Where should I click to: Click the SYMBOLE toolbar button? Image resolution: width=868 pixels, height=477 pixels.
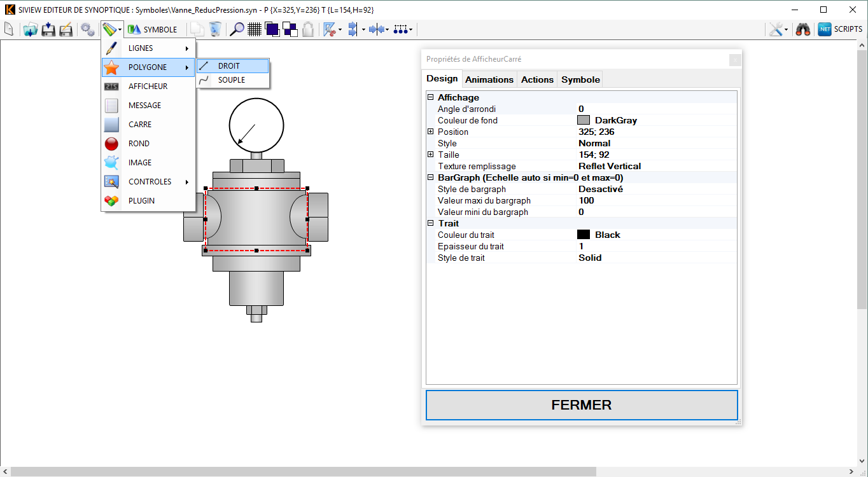tap(153, 29)
